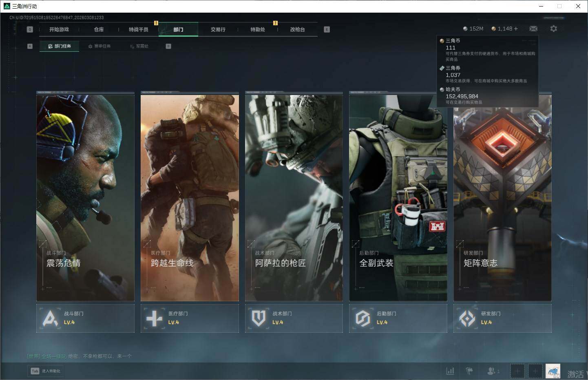Click the 后勤部门 hexagon icon
Screen dimensions: 588x380
pos(363,318)
